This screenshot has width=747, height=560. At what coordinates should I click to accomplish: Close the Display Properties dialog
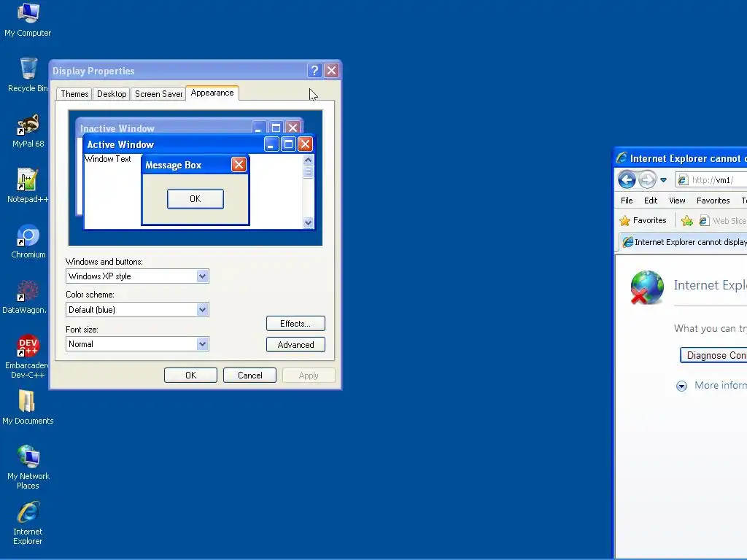click(x=332, y=71)
